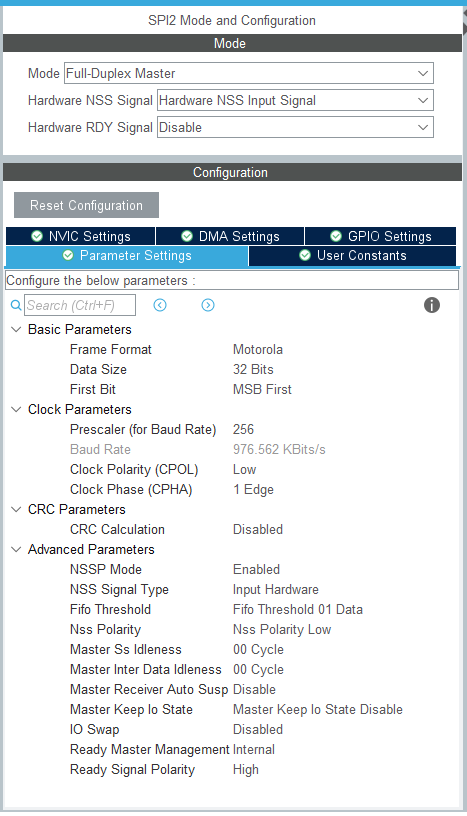This screenshot has width=467, height=816.
Task: Focus the Search (Ctrl+F) input field
Action: [x=80, y=305]
